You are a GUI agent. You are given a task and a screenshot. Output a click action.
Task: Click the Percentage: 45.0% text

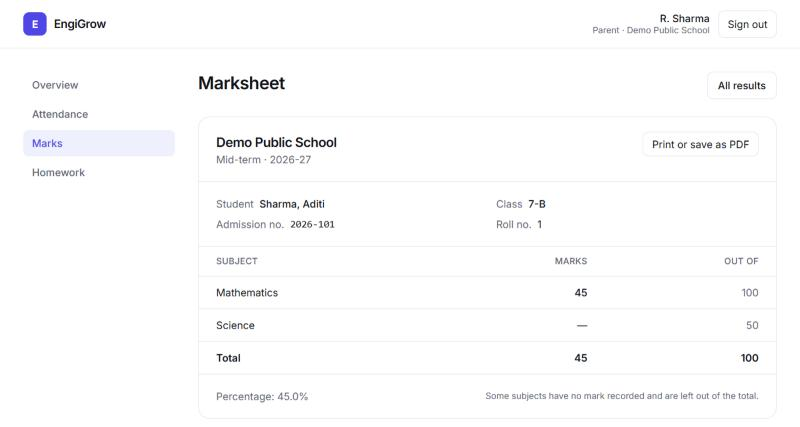pyautogui.click(x=262, y=396)
